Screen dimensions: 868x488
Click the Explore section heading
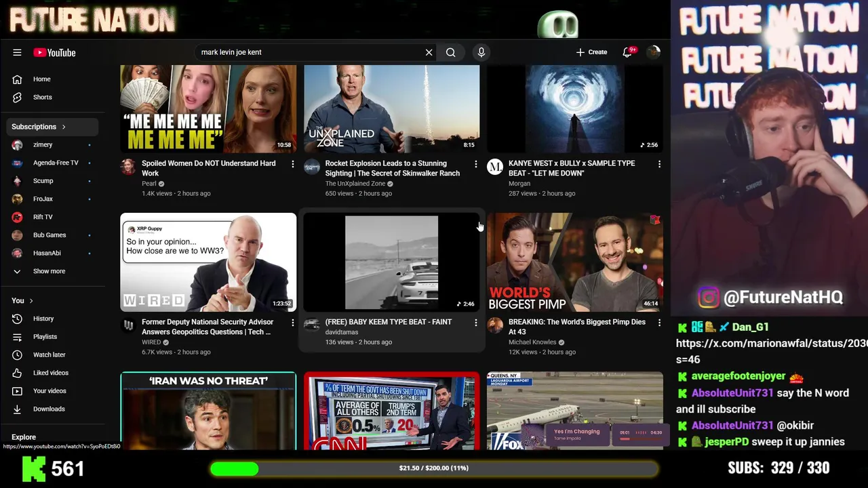pyautogui.click(x=24, y=437)
